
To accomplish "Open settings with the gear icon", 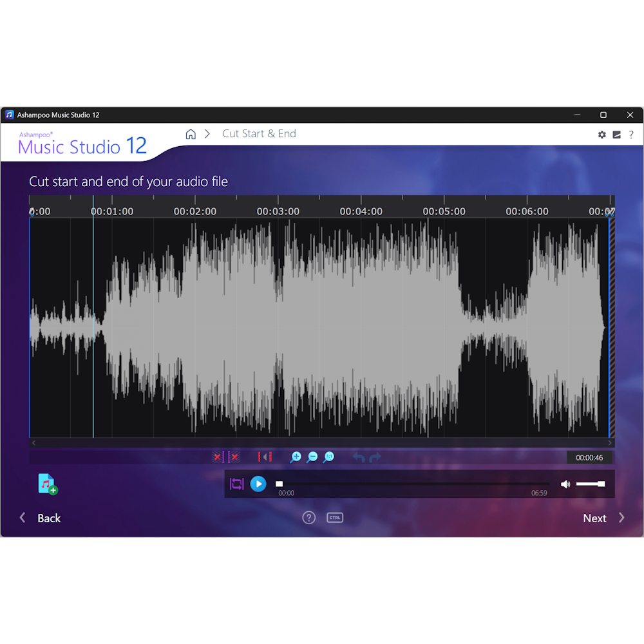I will (x=601, y=135).
